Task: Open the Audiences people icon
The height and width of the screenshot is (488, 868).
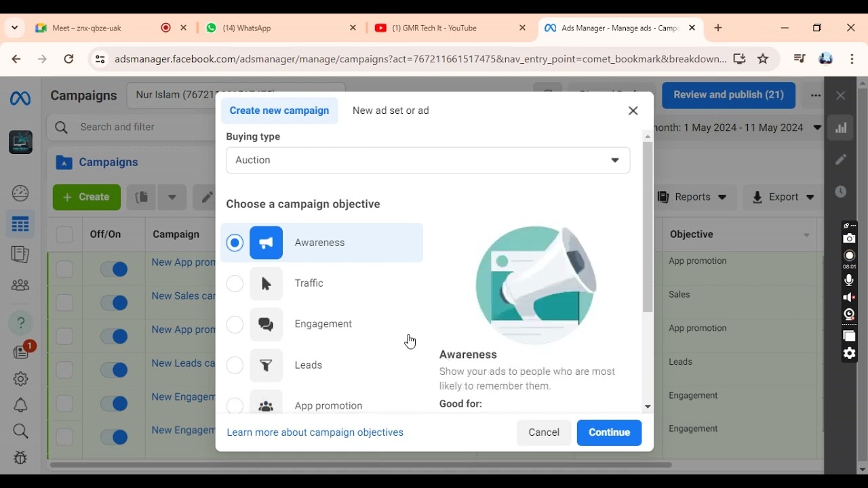Action: [20, 285]
